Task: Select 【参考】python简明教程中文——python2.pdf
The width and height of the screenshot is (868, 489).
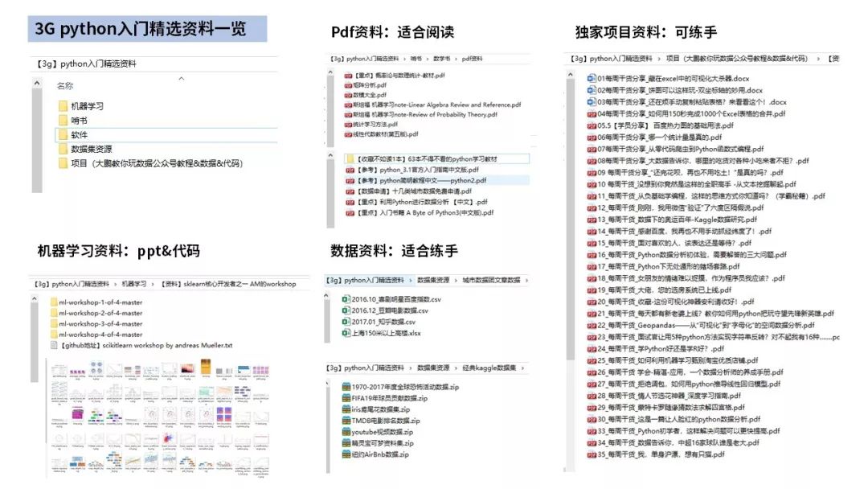Action: tap(421, 180)
